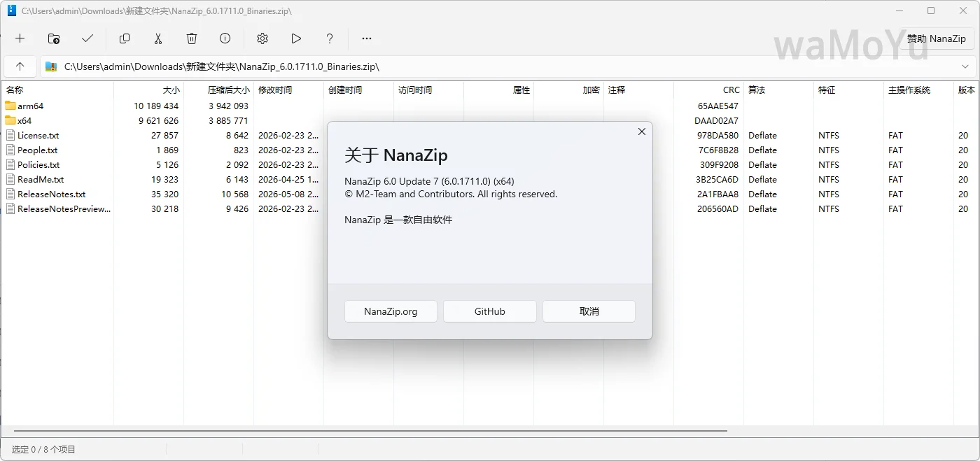The width and height of the screenshot is (980, 461).
Task: Click the Add (plus) toolbar icon
Action: [20, 38]
